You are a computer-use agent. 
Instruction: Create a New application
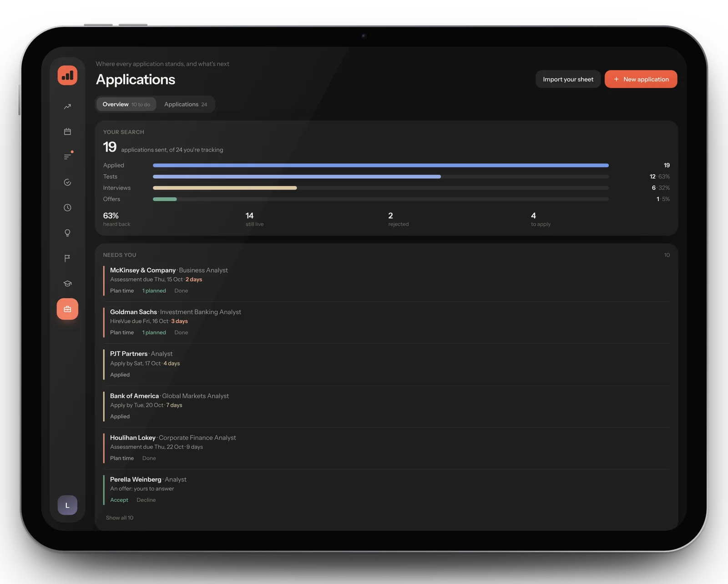coord(641,79)
